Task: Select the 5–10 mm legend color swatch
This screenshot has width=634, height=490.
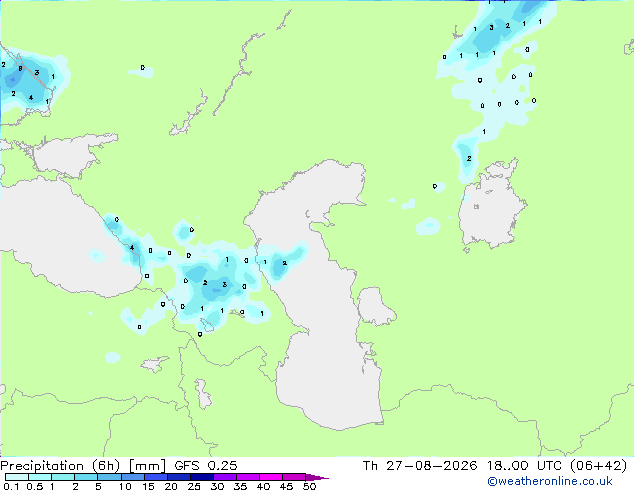Action: click(x=109, y=477)
